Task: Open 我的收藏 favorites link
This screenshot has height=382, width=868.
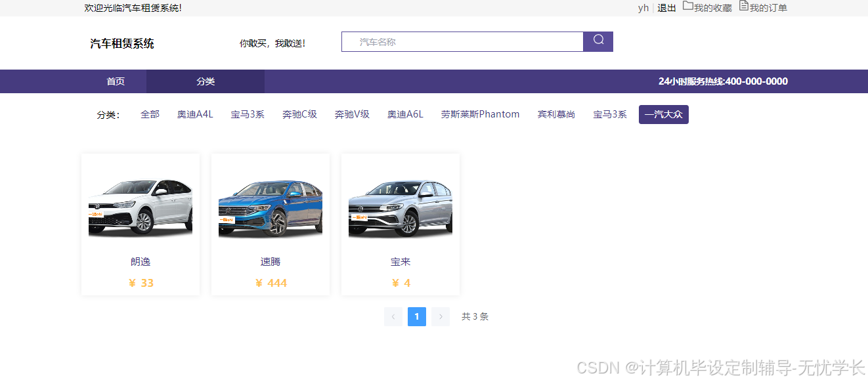Action: pyautogui.click(x=713, y=8)
